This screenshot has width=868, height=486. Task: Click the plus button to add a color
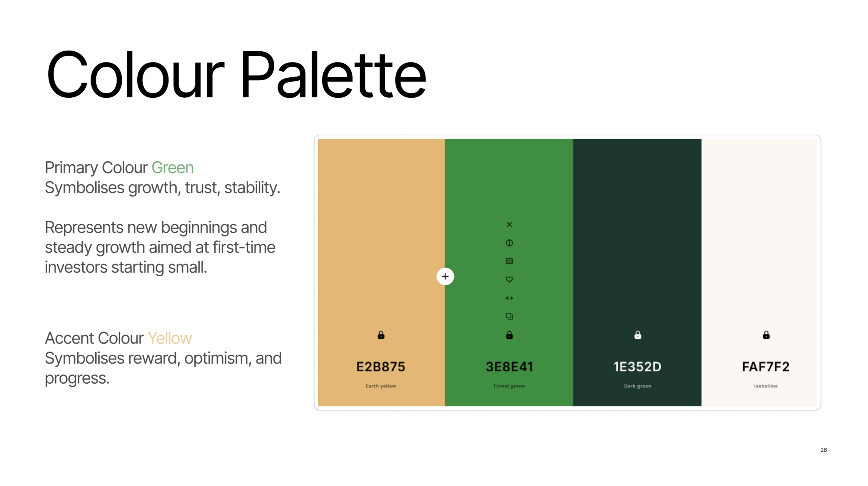coord(445,276)
